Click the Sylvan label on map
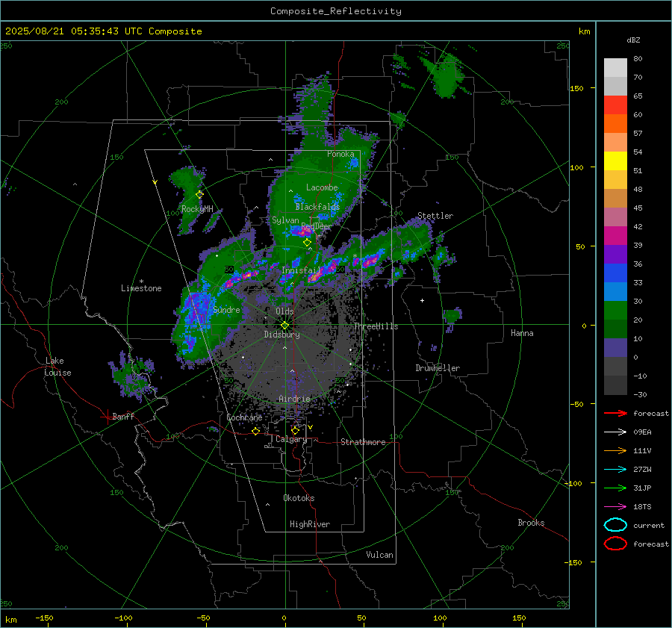The height and width of the screenshot is (628, 672). click(285, 220)
